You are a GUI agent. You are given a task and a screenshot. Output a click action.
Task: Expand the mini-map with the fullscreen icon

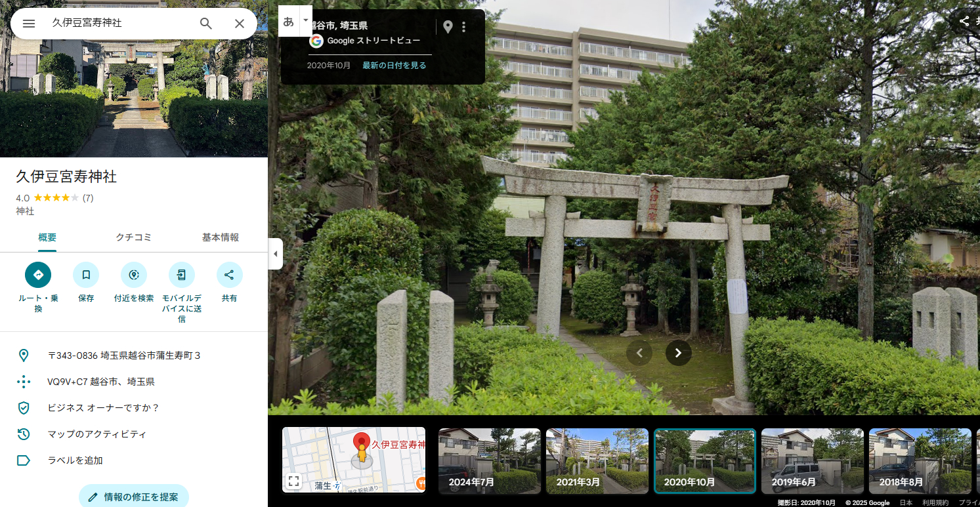coord(294,480)
